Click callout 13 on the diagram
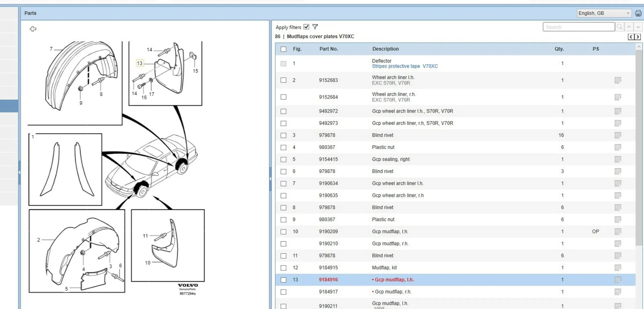 click(140, 63)
